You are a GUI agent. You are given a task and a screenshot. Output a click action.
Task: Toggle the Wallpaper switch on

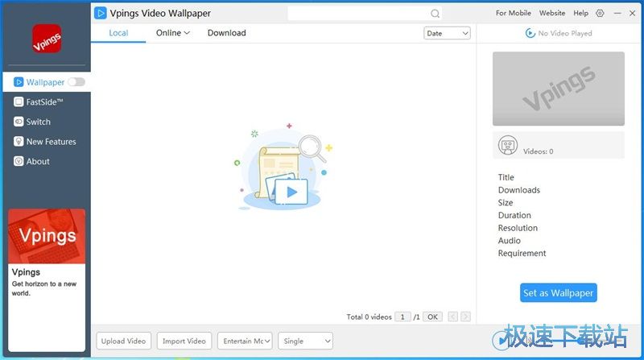point(76,82)
